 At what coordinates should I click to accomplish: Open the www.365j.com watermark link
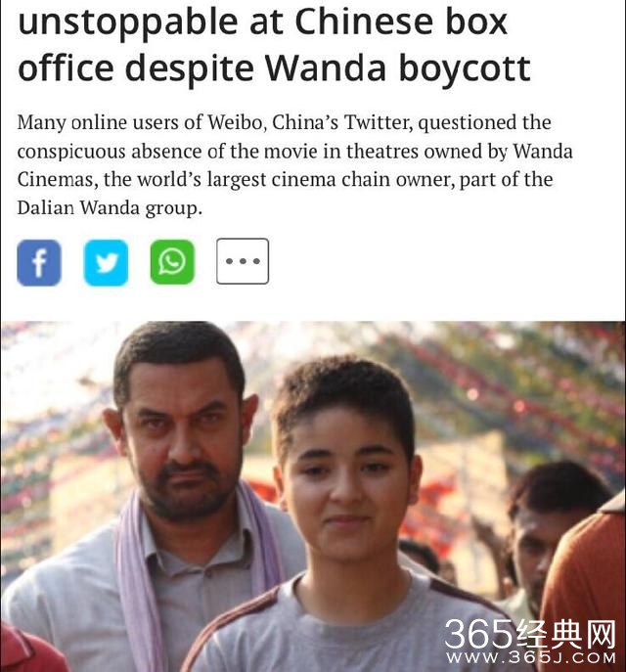click(531, 657)
